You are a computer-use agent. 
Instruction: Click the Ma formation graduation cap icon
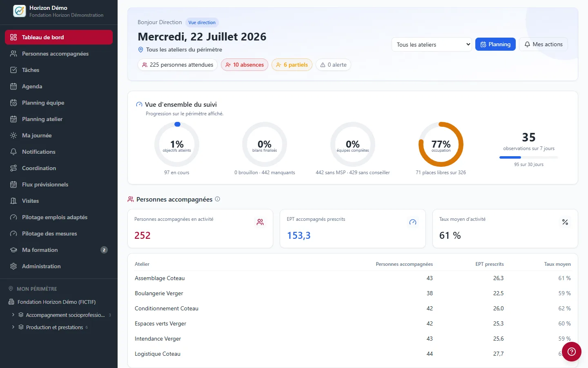[13, 250]
